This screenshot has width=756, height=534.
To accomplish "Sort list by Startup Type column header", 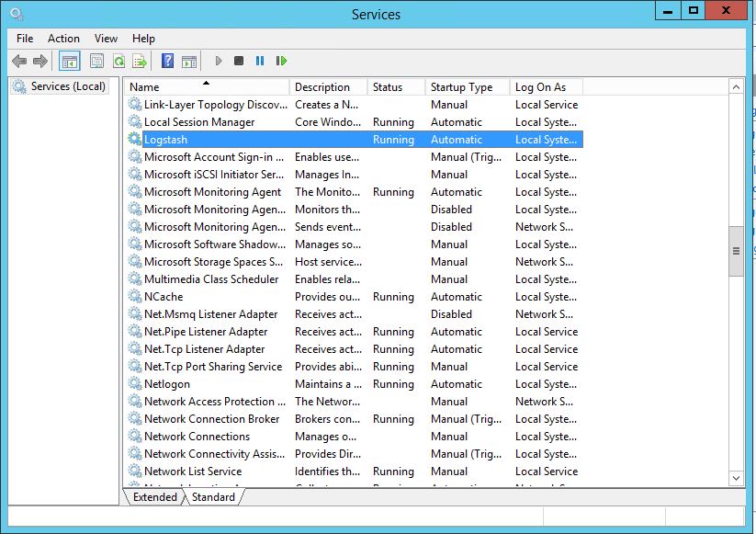I will (461, 87).
